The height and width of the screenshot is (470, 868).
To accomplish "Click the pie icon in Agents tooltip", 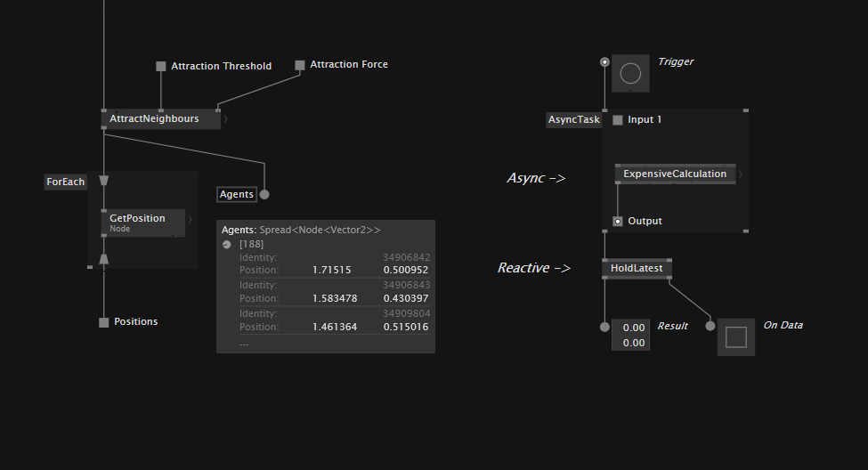I will (227, 245).
